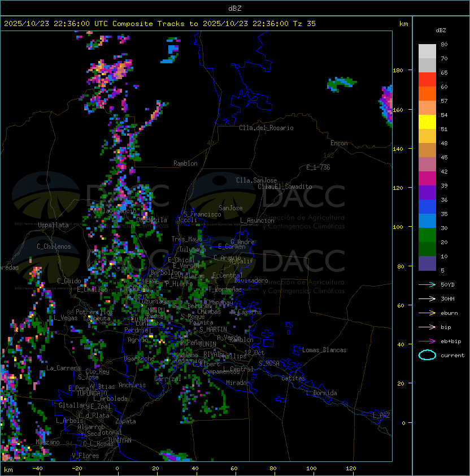Viewport: 470px width, 476px height.
Task: Select the red swatch between 65 and 60 dBZ
Action: pyautogui.click(x=427, y=80)
